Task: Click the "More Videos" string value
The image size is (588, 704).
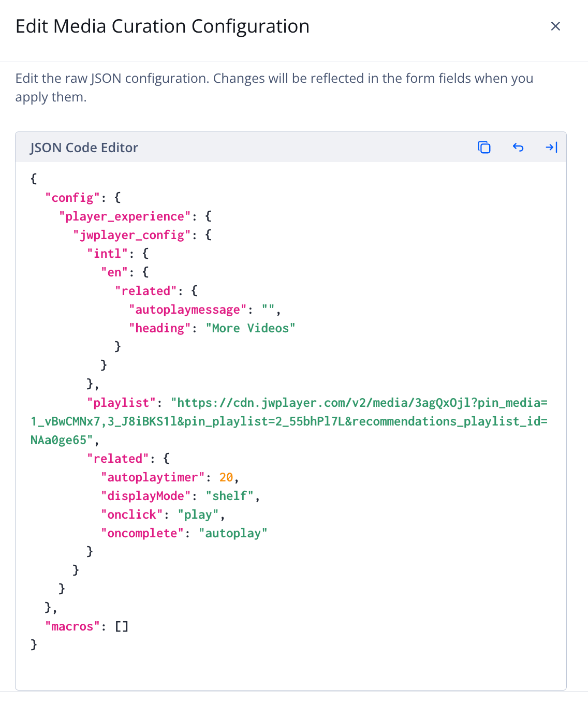Action: (x=251, y=328)
